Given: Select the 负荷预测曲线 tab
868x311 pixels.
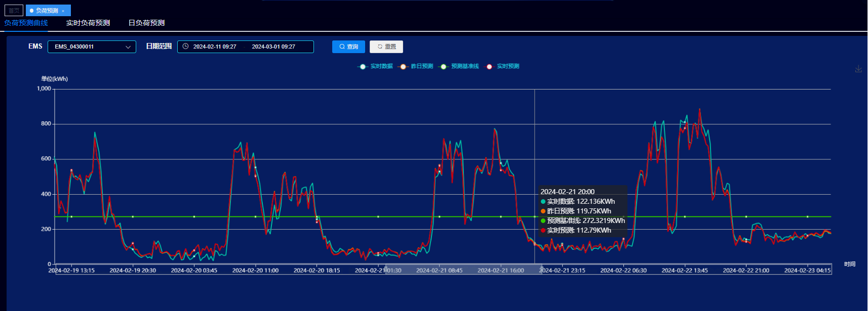Looking at the screenshot, I should pos(26,23).
